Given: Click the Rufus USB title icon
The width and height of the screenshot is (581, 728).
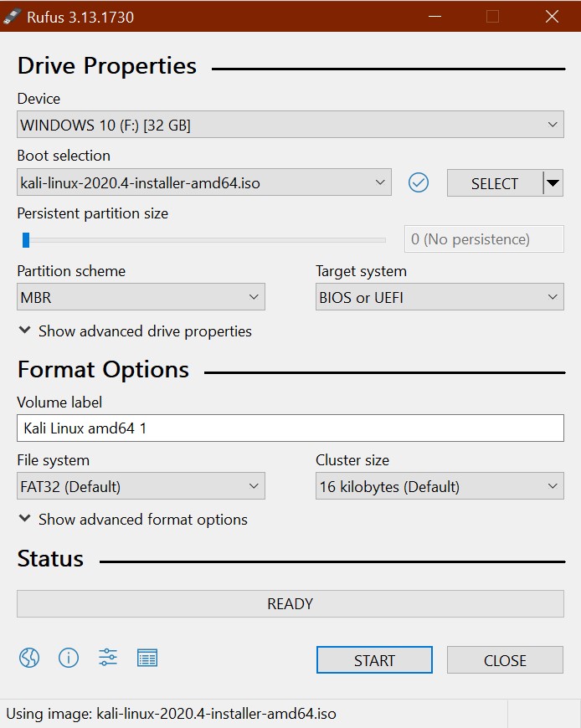Looking at the screenshot, I should (12, 16).
